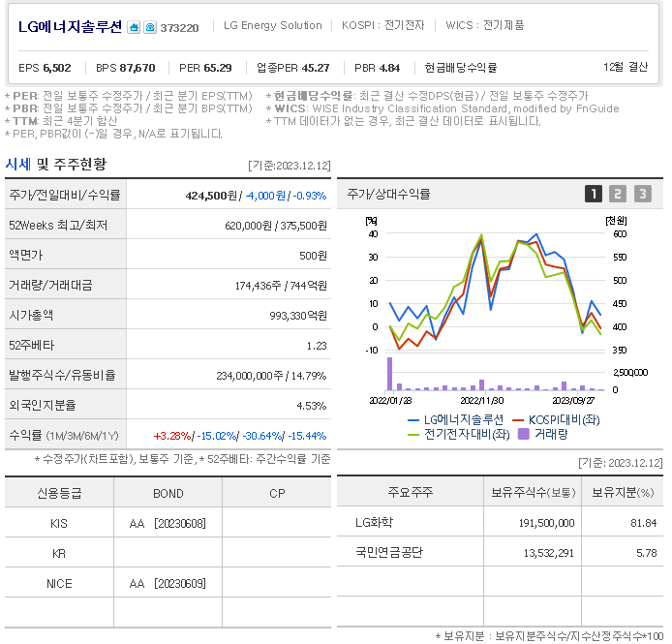The height and width of the screenshot is (644, 672).
Task: Select BPS value 87,670
Action: point(137,68)
